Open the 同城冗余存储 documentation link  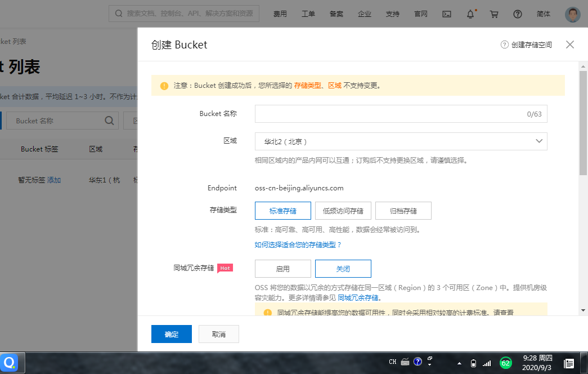pyautogui.click(x=358, y=298)
